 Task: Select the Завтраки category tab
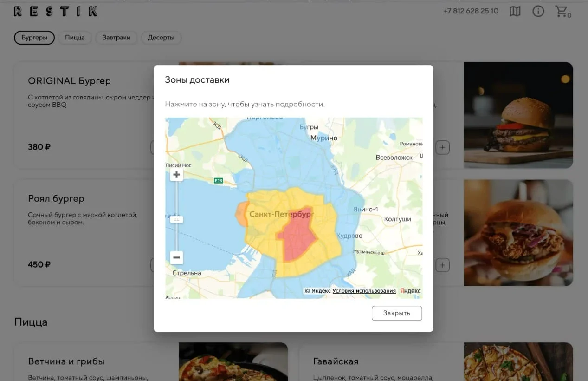(116, 38)
